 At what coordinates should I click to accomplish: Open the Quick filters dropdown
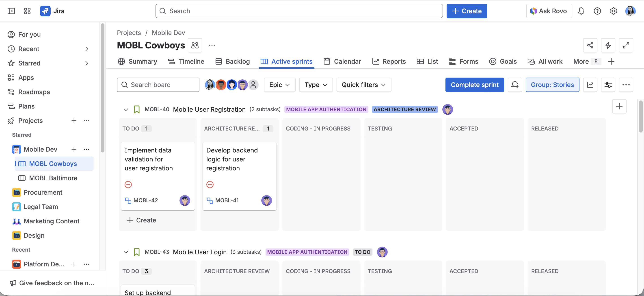tap(363, 85)
